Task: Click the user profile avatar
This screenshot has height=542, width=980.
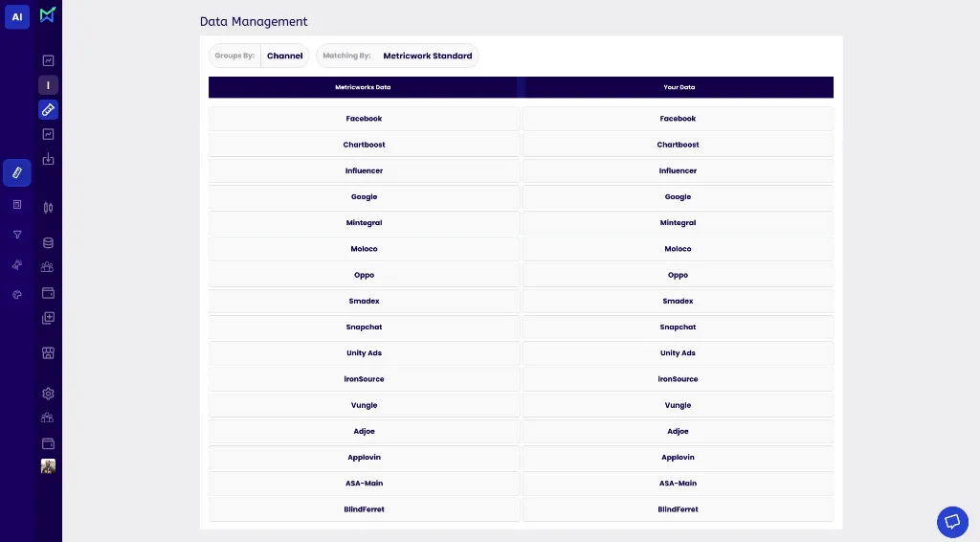Action: [x=48, y=466]
